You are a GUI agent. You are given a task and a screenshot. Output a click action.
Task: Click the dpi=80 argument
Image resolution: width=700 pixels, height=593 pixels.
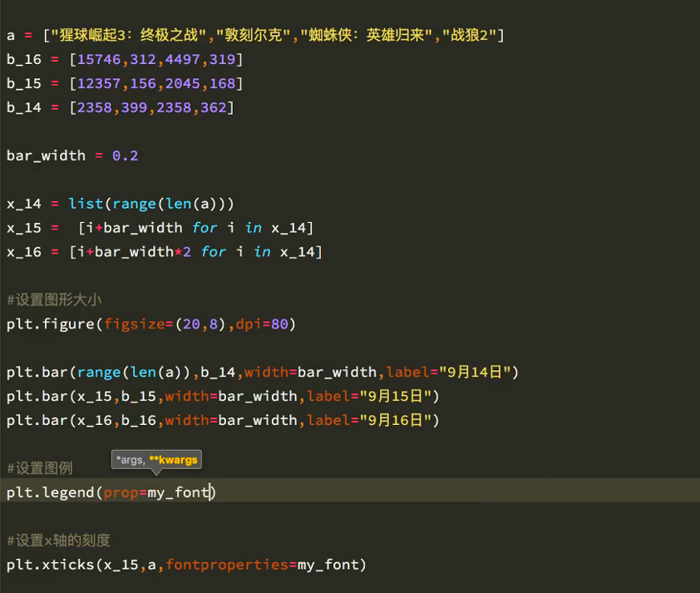point(262,324)
